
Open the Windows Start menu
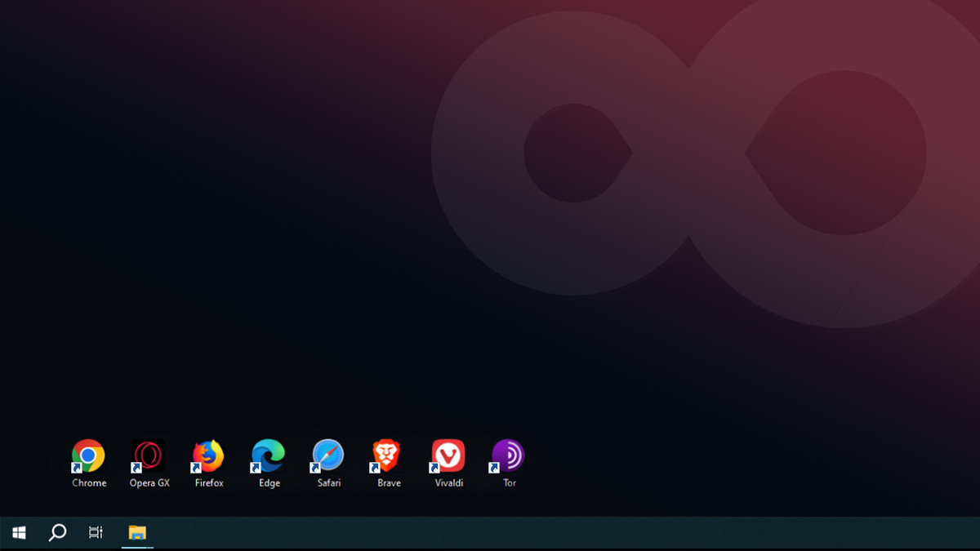click(x=18, y=532)
